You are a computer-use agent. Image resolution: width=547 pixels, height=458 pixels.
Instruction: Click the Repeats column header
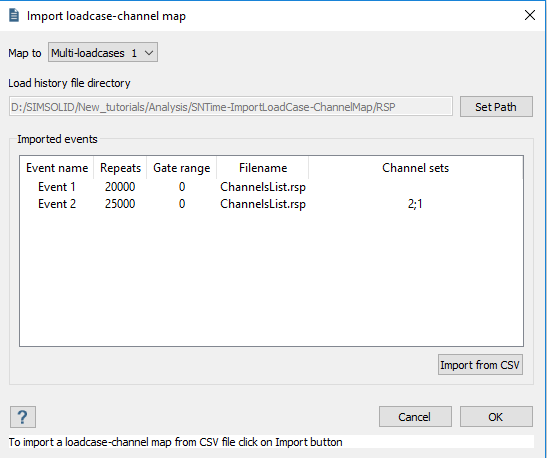(x=120, y=168)
